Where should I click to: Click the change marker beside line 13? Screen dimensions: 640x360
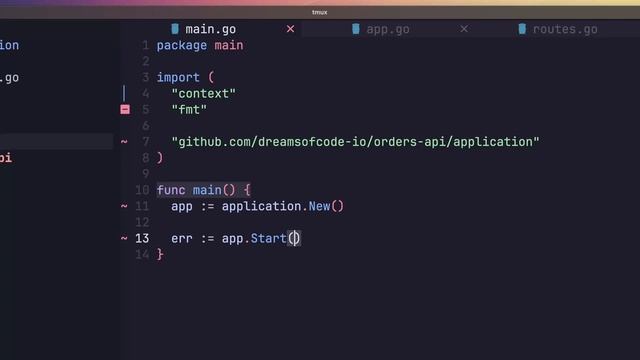click(x=124, y=238)
